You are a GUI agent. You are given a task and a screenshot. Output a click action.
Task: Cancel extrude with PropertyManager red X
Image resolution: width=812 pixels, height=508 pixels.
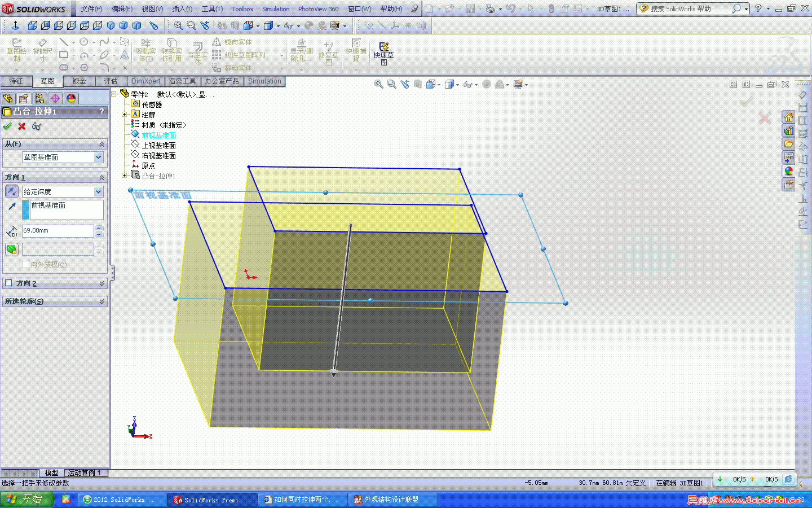22,126
